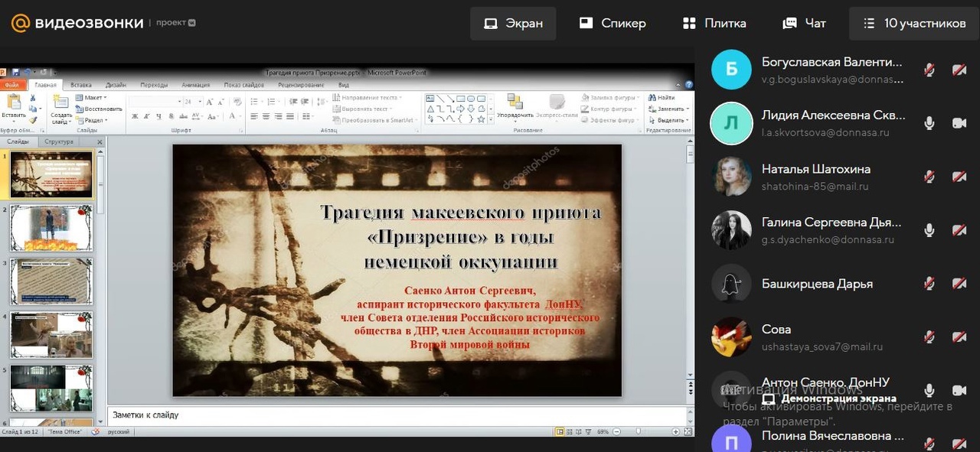
Task: Close the slides pane with X
Action: pyautogui.click(x=100, y=141)
